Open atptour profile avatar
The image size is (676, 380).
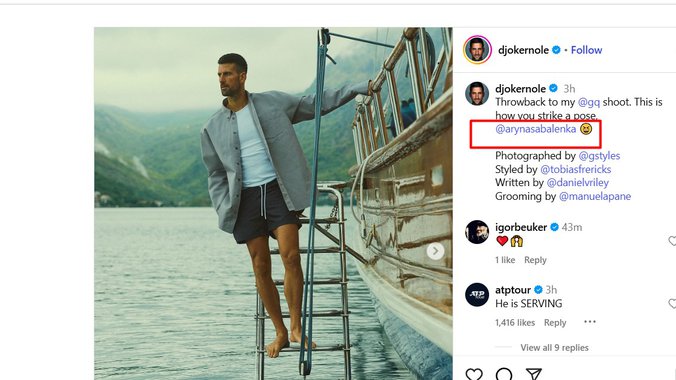(477, 295)
